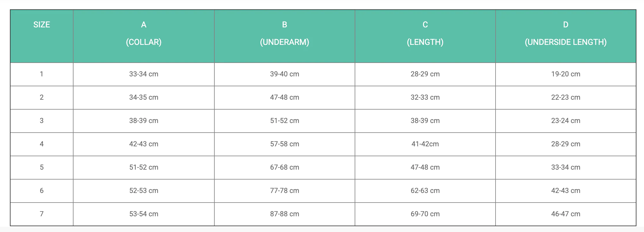Click size 3 length value 38-39 cm
This screenshot has height=232, width=644.
425,121
